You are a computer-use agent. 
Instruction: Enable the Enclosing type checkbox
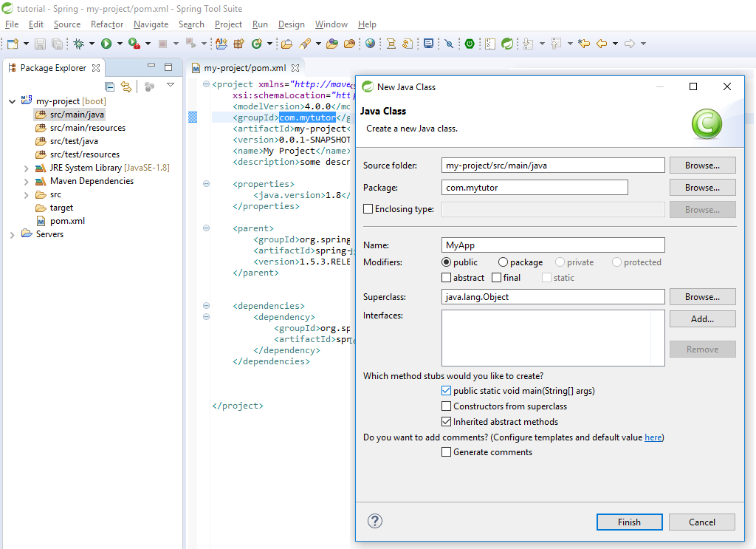pyautogui.click(x=368, y=209)
